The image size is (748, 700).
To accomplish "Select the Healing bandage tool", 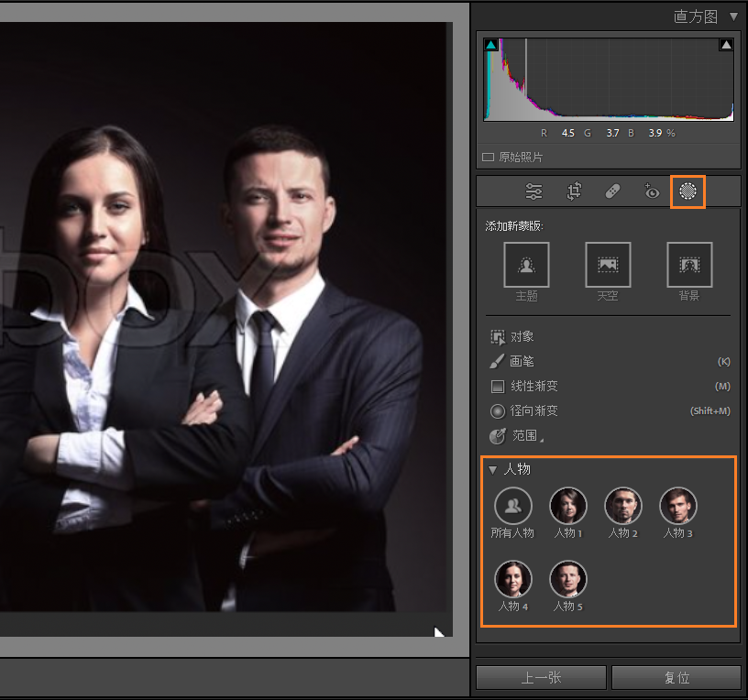I will tap(612, 191).
